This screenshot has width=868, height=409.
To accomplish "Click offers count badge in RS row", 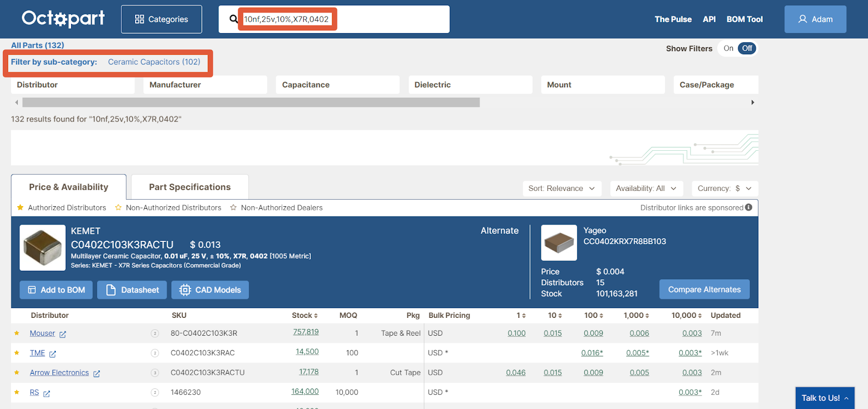I will tap(155, 392).
